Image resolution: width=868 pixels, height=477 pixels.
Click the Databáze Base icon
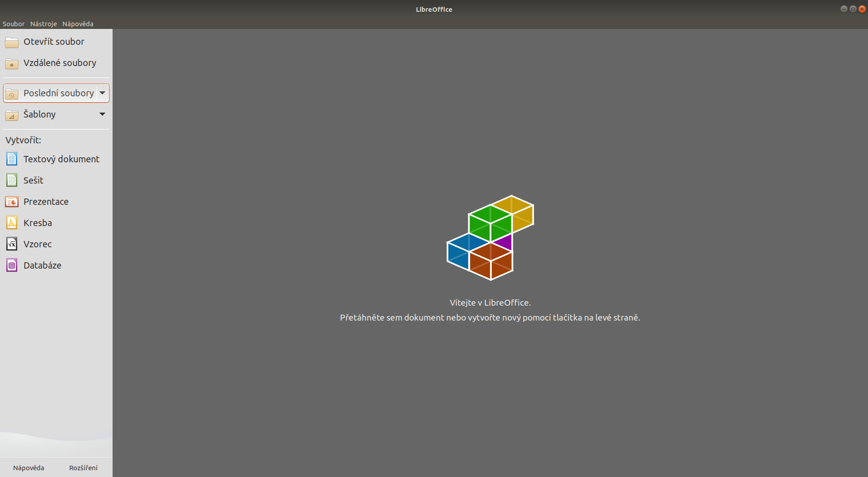(x=12, y=265)
